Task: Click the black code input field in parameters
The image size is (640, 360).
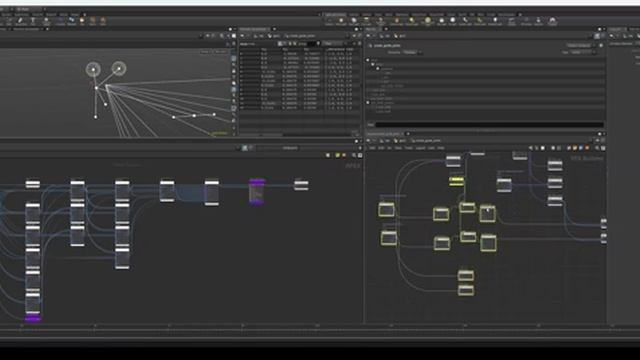Action: (489, 124)
